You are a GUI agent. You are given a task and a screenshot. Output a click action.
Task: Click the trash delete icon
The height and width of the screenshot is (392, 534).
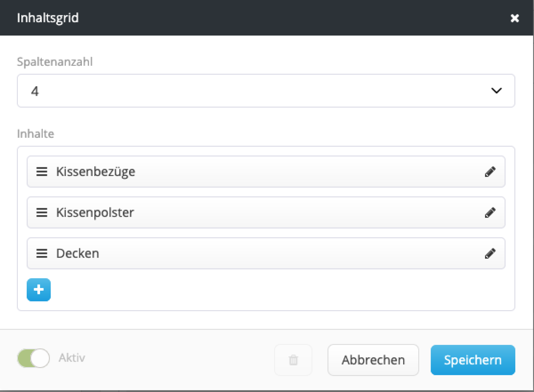(x=293, y=360)
